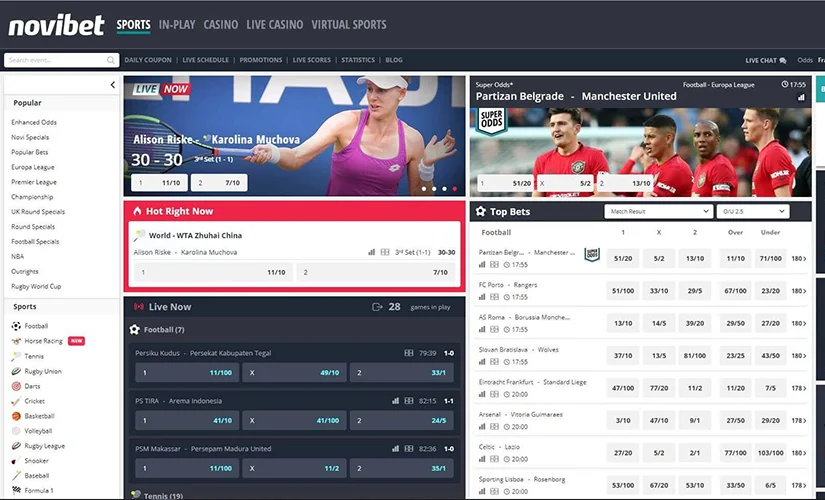Open the Football sport icon in sidebar
This screenshot has height=500, width=825.
click(x=16, y=326)
